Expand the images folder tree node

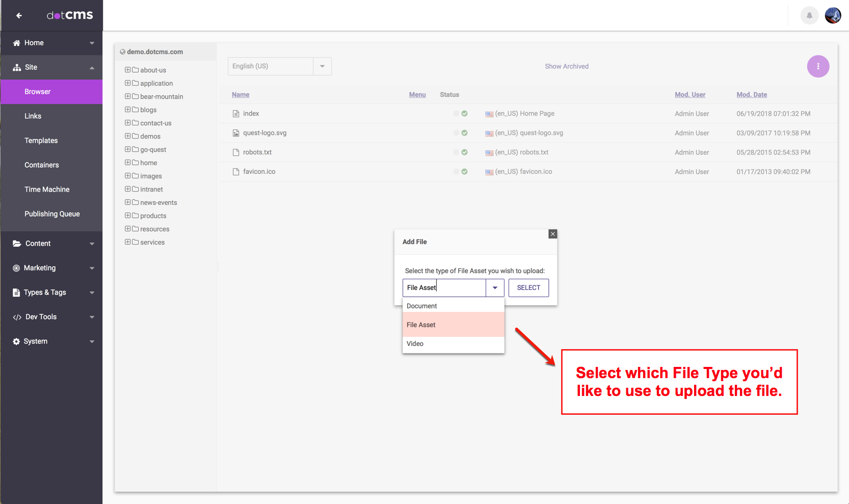pyautogui.click(x=128, y=176)
